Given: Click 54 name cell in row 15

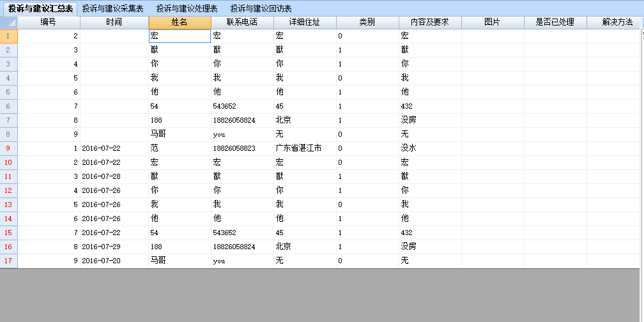Looking at the screenshot, I should (180, 233).
